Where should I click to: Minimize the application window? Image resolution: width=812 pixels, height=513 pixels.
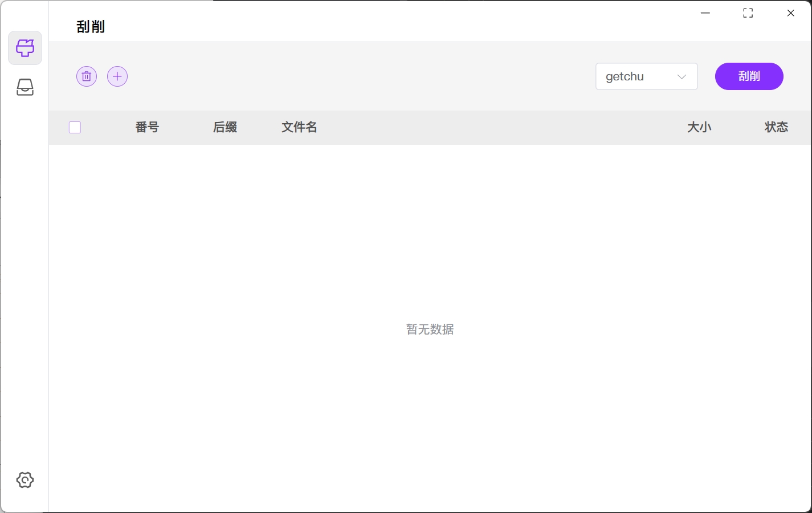(x=705, y=13)
